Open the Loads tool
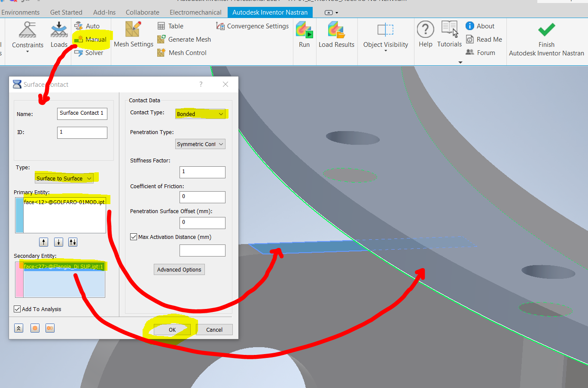Viewport: 588px width, 388px height. [x=59, y=35]
